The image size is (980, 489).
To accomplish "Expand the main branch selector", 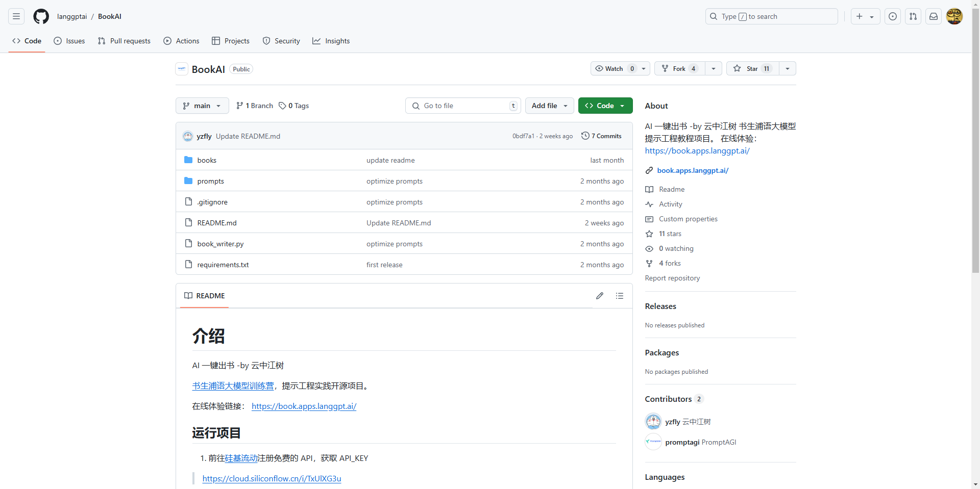I will (x=202, y=106).
